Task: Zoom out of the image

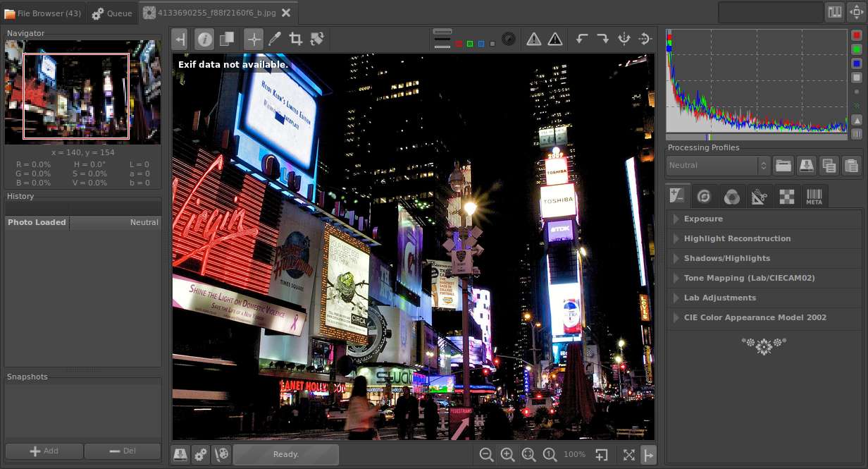Action: 486,455
